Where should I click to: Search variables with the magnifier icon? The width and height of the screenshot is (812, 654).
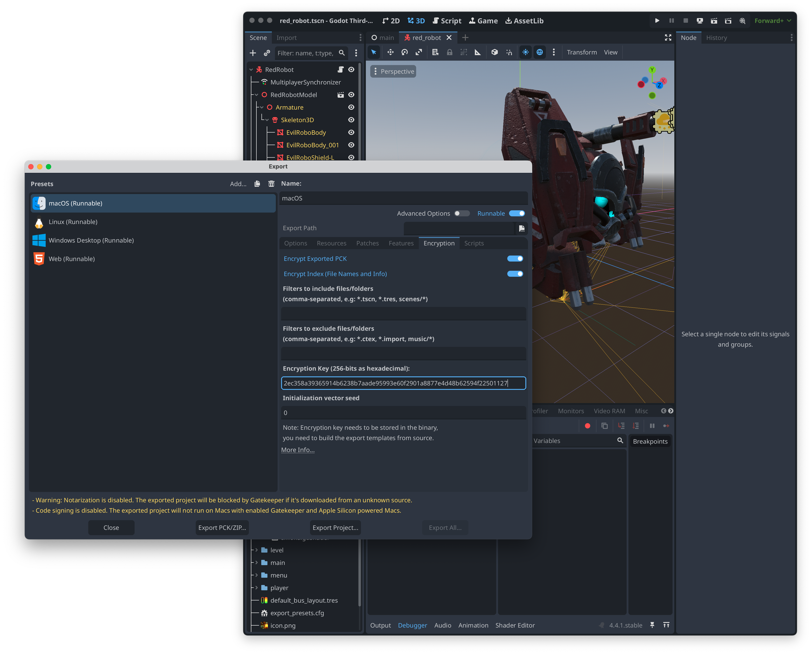click(x=620, y=441)
